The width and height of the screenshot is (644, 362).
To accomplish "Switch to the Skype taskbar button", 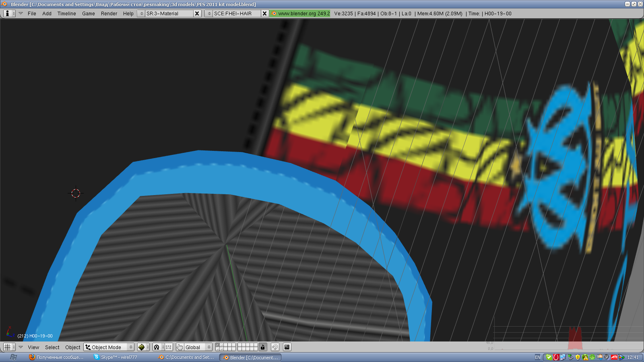I will [117, 357].
